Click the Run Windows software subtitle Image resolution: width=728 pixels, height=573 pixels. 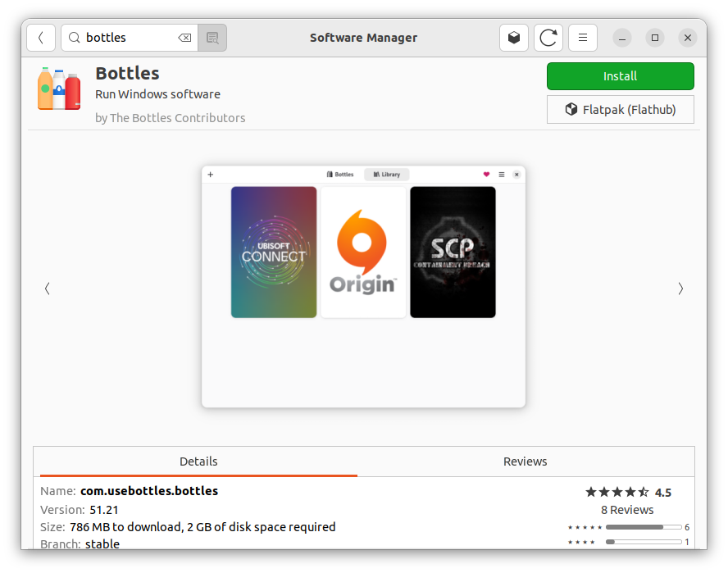point(158,94)
